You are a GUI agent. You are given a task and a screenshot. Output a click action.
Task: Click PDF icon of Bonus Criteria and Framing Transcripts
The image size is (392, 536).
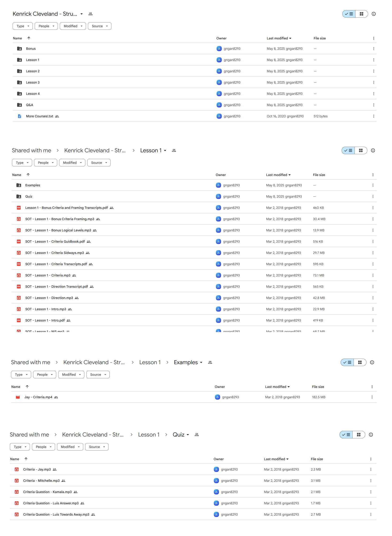19,207
